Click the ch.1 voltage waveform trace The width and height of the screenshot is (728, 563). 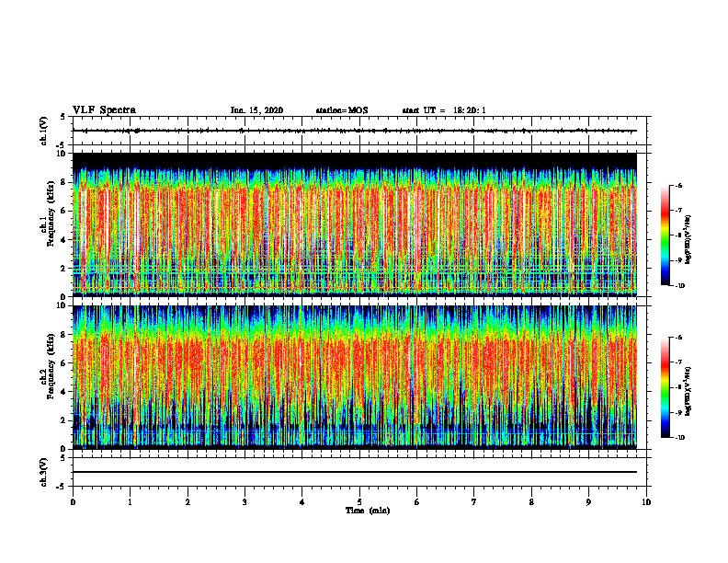355,131
